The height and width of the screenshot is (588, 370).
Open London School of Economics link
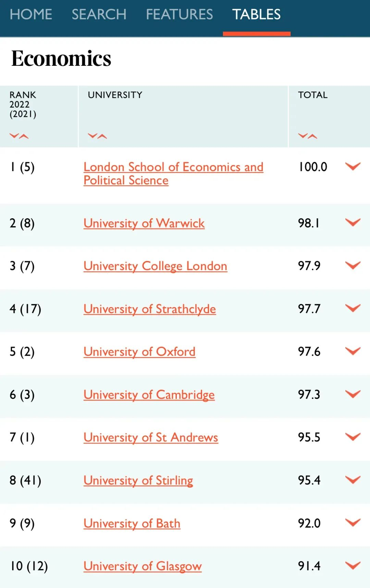173,167
